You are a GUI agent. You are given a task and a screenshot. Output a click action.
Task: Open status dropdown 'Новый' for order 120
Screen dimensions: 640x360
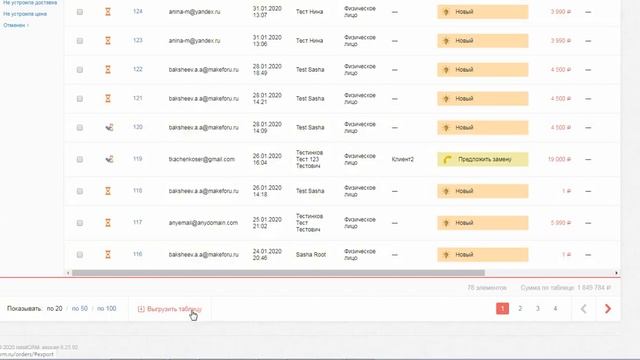coord(482,128)
